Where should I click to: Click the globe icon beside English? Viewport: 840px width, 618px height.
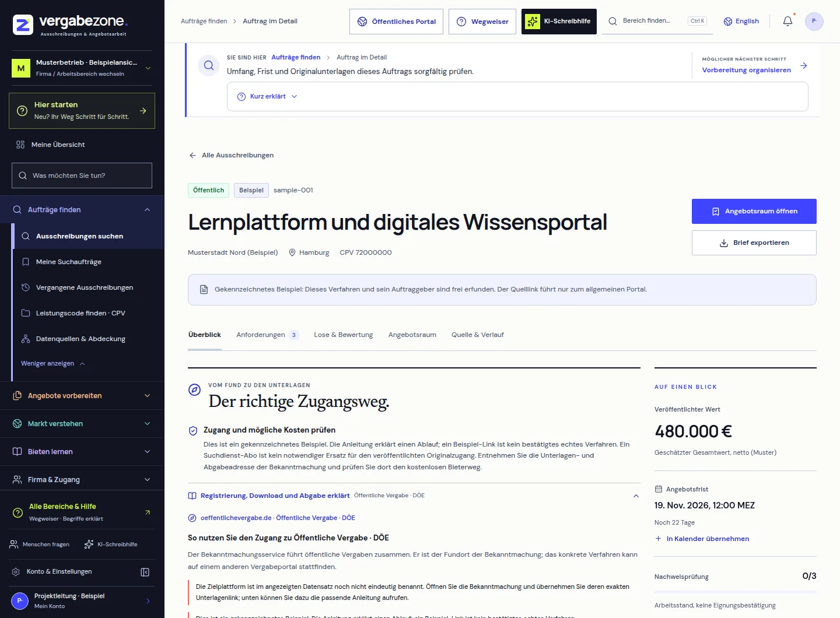click(x=728, y=22)
